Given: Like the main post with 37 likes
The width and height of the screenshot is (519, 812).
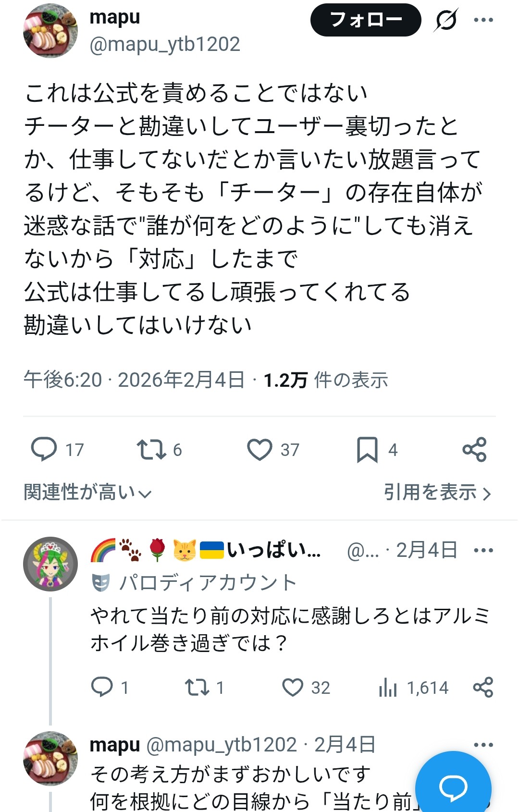Looking at the screenshot, I should tap(259, 450).
